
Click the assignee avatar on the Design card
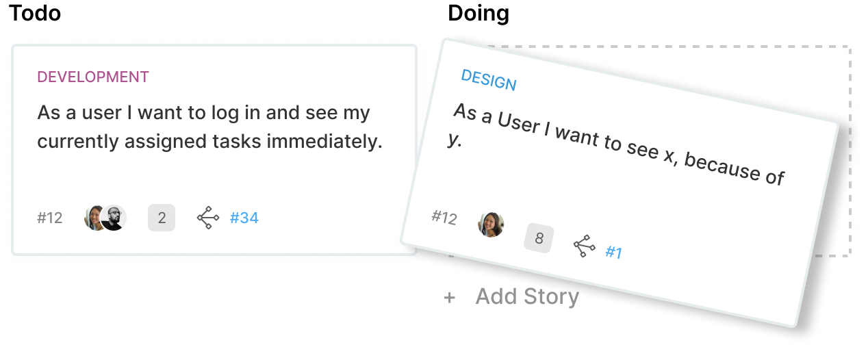tap(491, 224)
